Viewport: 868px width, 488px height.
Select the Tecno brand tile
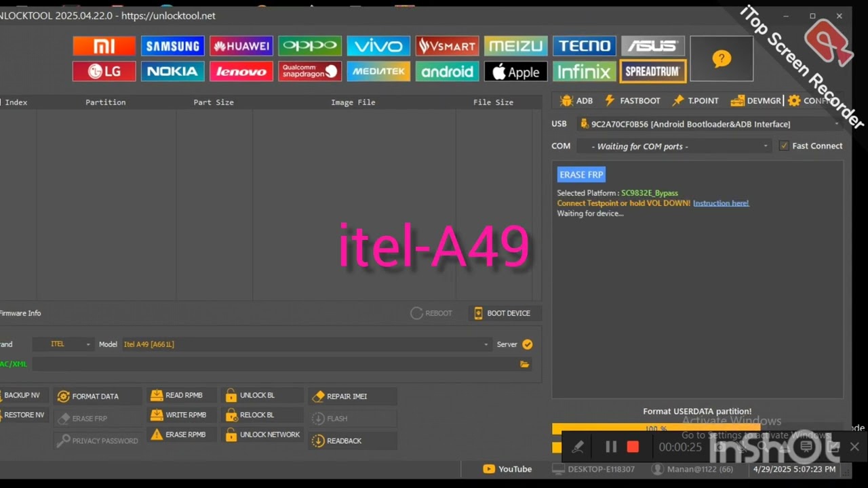[584, 46]
